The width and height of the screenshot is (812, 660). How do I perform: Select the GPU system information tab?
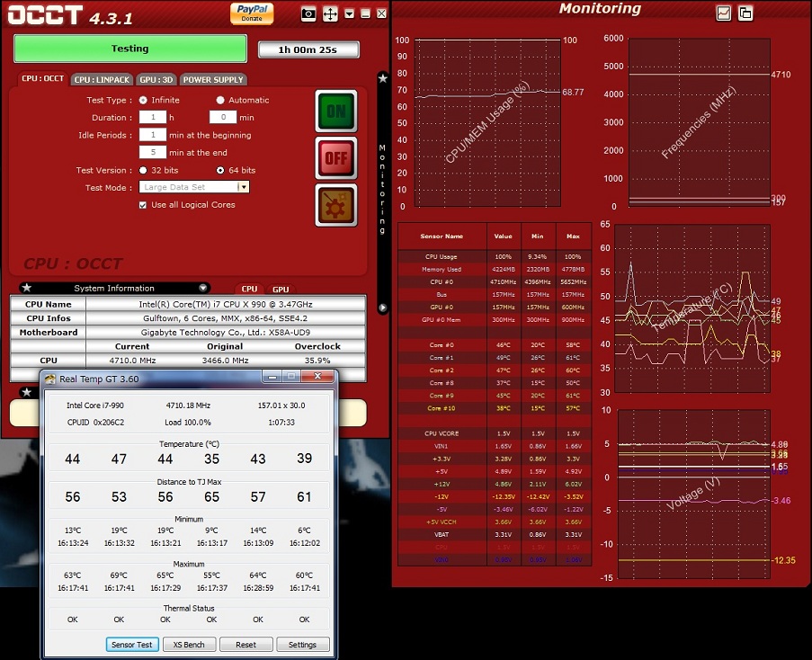(x=281, y=290)
